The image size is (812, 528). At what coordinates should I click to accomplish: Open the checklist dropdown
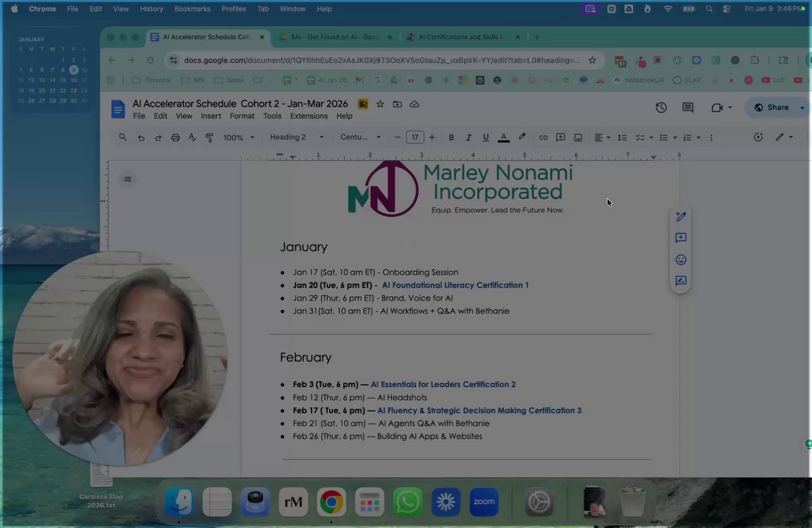pyautogui.click(x=644, y=137)
